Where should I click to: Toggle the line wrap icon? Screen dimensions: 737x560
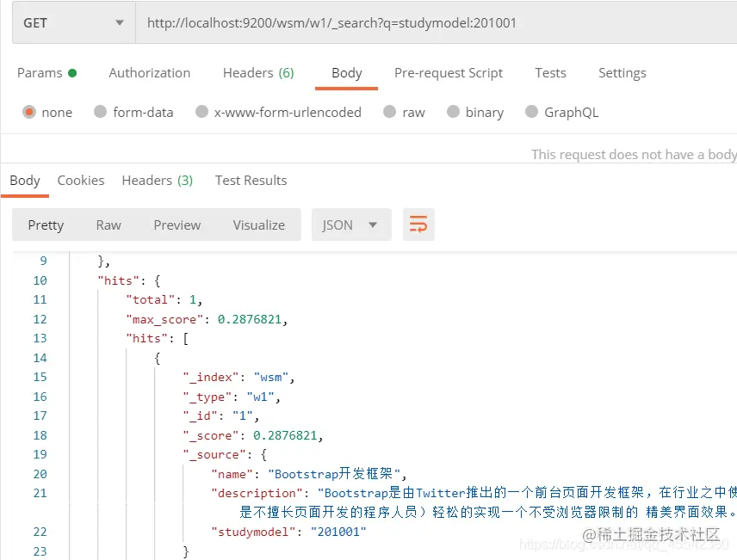(x=418, y=225)
